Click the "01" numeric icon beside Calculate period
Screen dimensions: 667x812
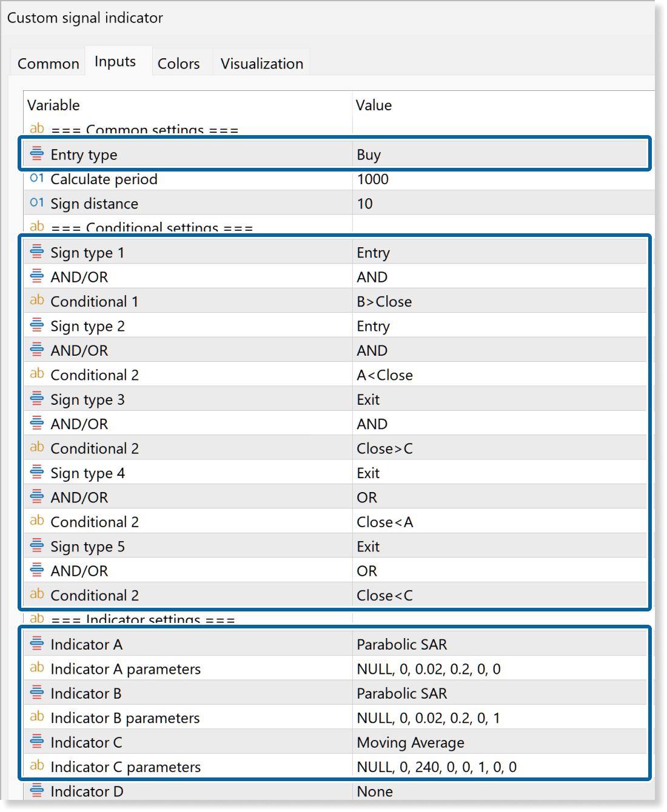tap(36, 178)
